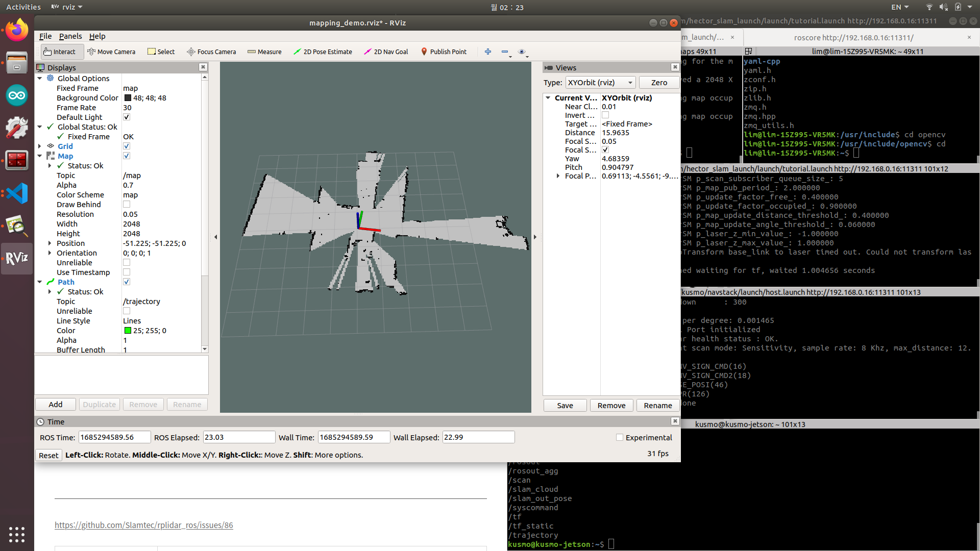Image resolution: width=980 pixels, height=551 pixels.
Task: Toggle the Grid display checkbox
Action: pyautogui.click(x=127, y=146)
